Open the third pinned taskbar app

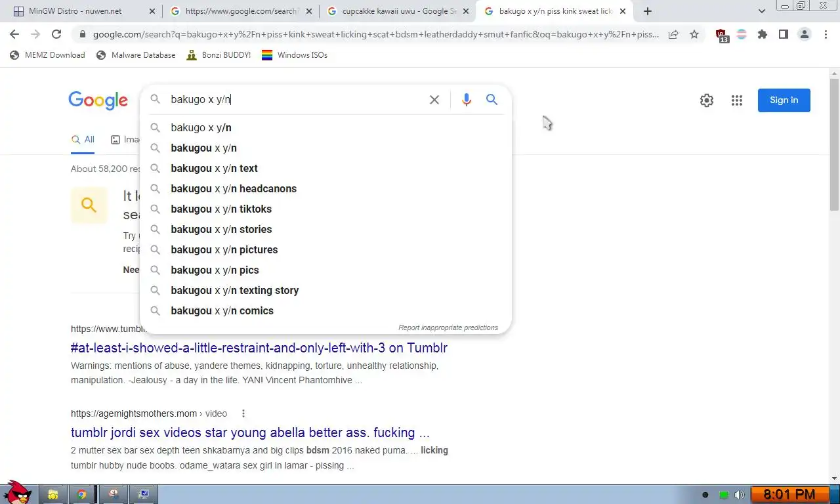click(x=113, y=494)
